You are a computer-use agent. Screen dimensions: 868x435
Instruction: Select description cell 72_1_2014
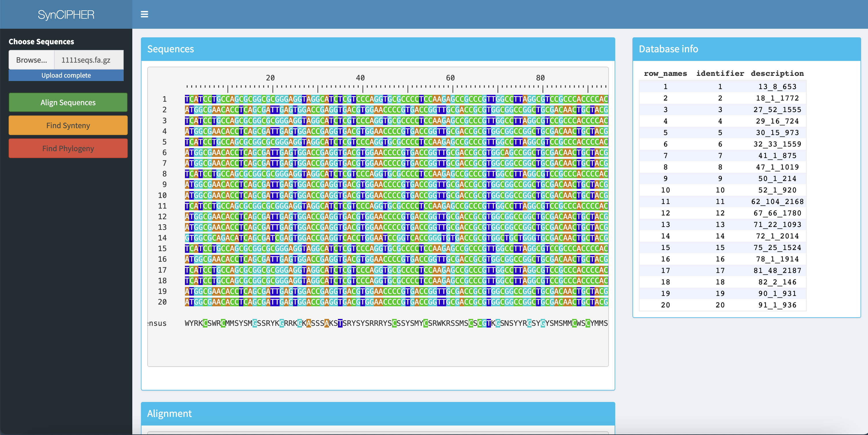coord(777,236)
